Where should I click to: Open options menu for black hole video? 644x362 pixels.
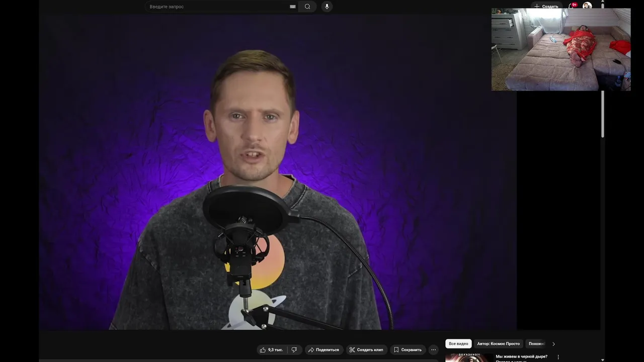coord(558,357)
